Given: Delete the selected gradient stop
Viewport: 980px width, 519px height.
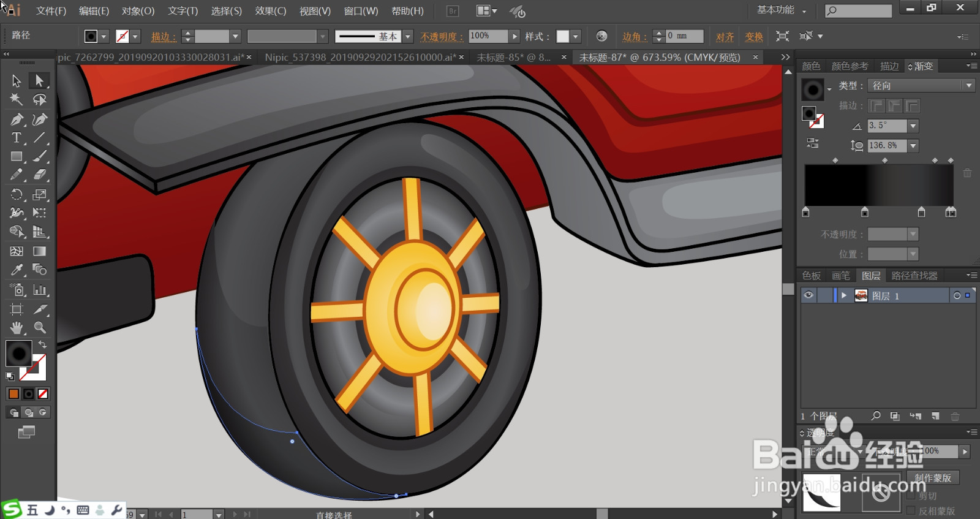Looking at the screenshot, I should click(x=967, y=173).
